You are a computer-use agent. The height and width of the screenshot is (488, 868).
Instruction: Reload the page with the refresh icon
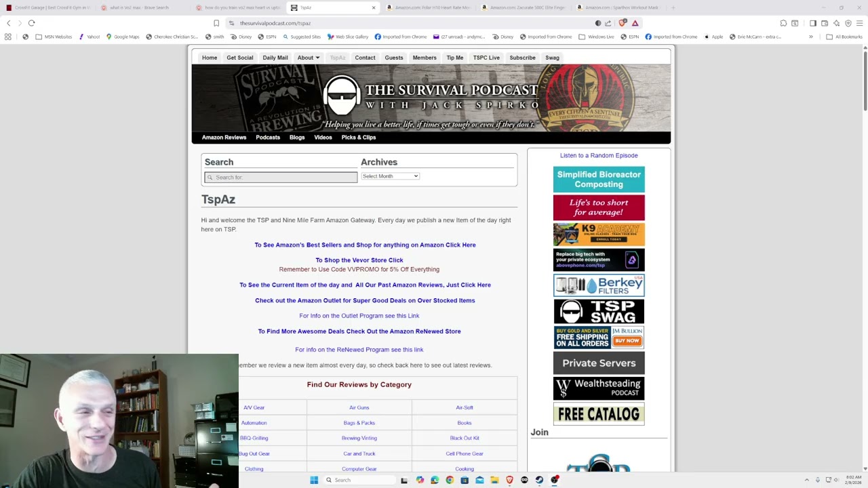coord(31,23)
